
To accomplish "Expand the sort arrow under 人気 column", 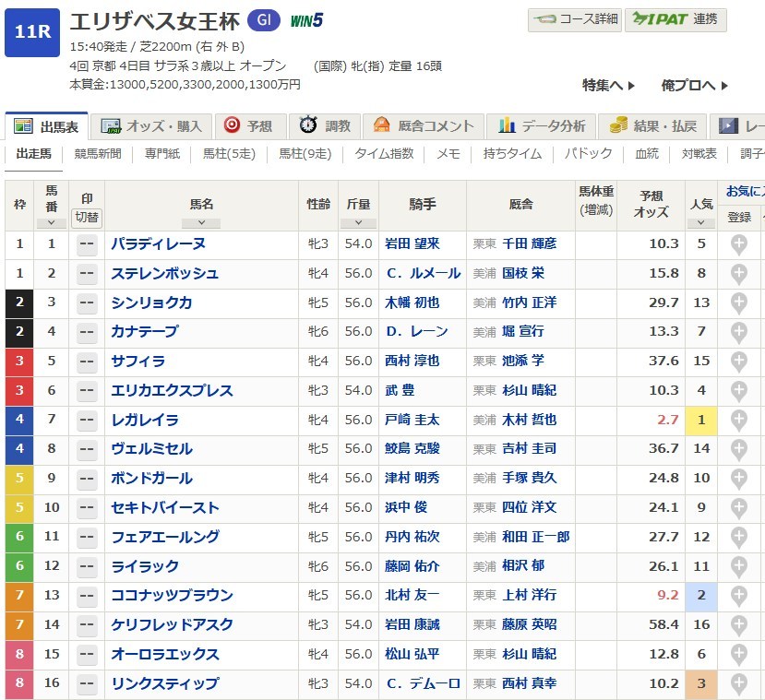I will pyautogui.click(x=700, y=222).
